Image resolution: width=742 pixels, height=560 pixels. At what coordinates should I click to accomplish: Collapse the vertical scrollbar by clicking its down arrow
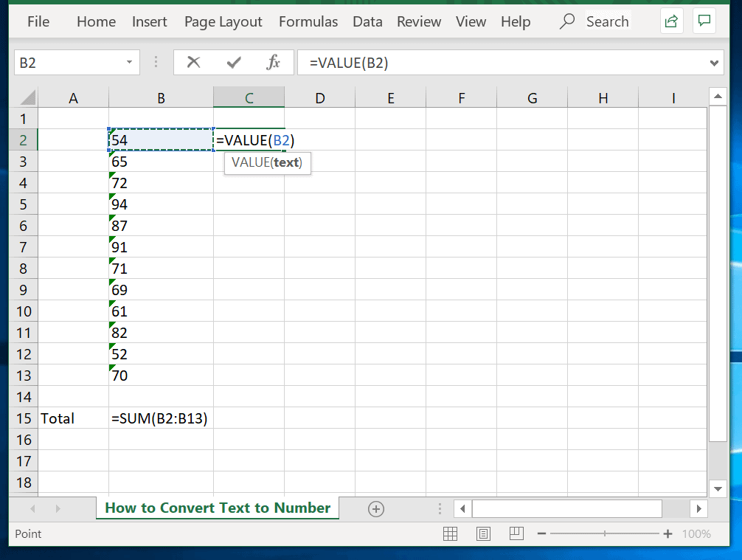point(718,488)
